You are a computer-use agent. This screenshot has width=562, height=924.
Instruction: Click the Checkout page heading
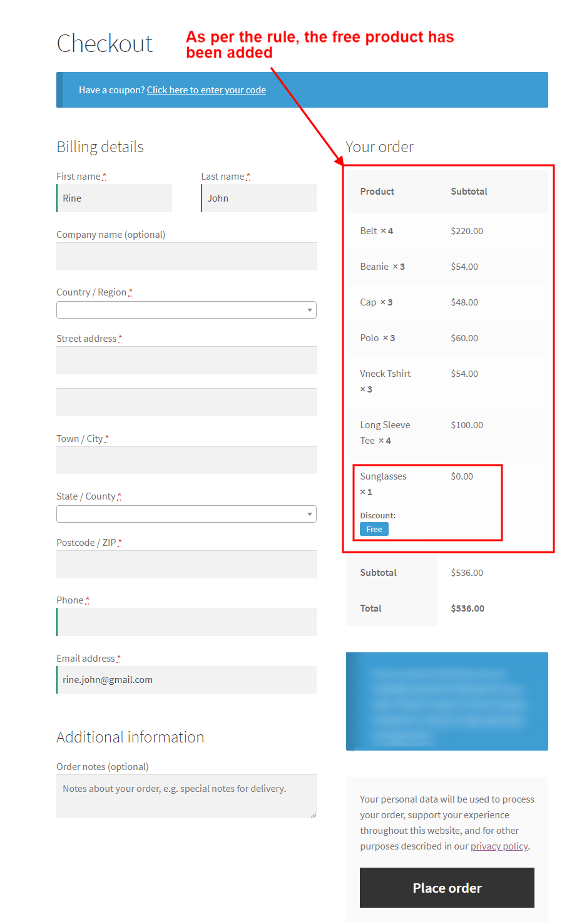point(105,44)
